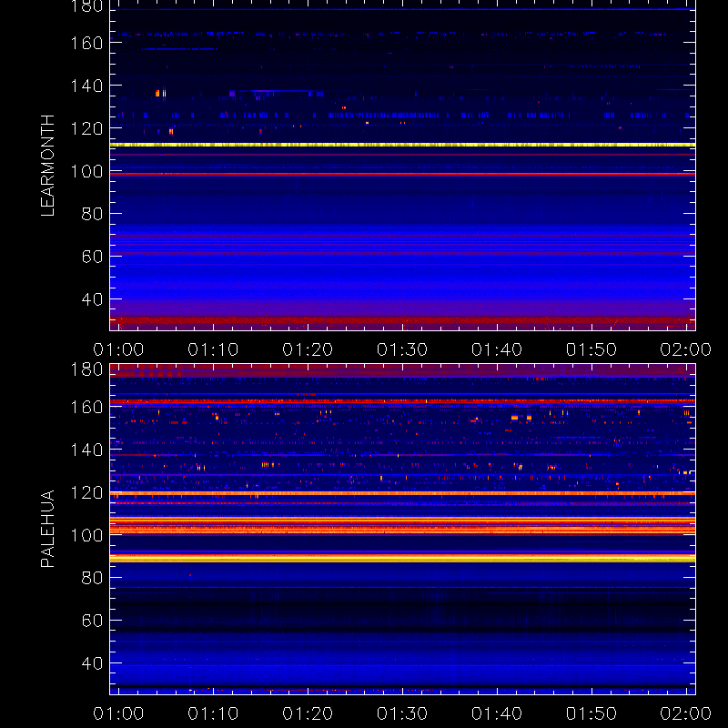Pick the 01:30 time label under LEARMONTH plot
Viewport: 728px width, 728px height.
(402, 349)
